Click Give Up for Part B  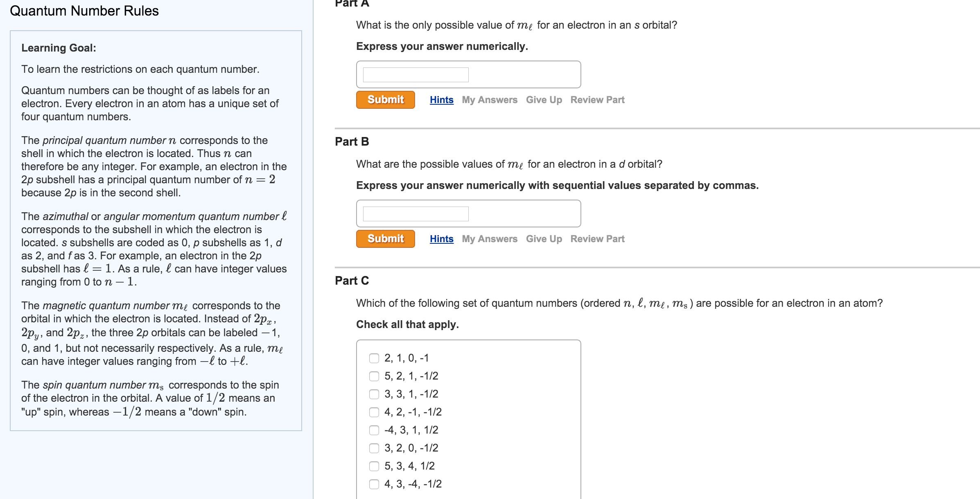click(x=544, y=238)
